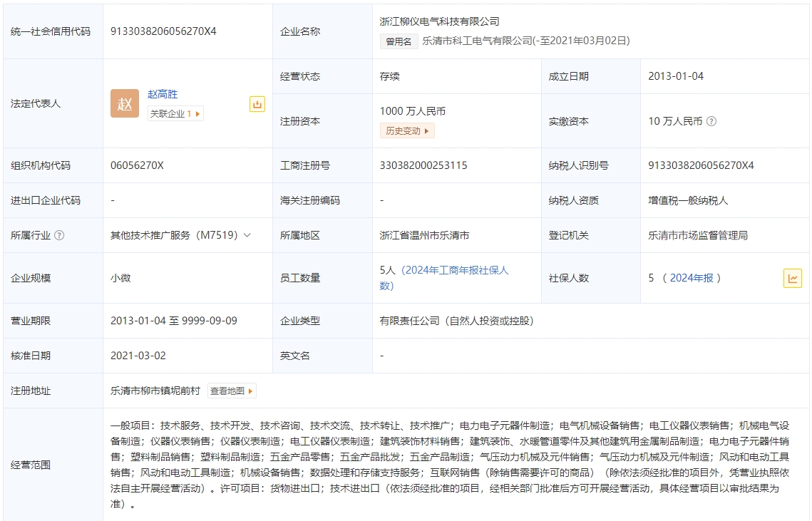Select taxpayer ID value in 纳税人识别号 row

click(701, 165)
